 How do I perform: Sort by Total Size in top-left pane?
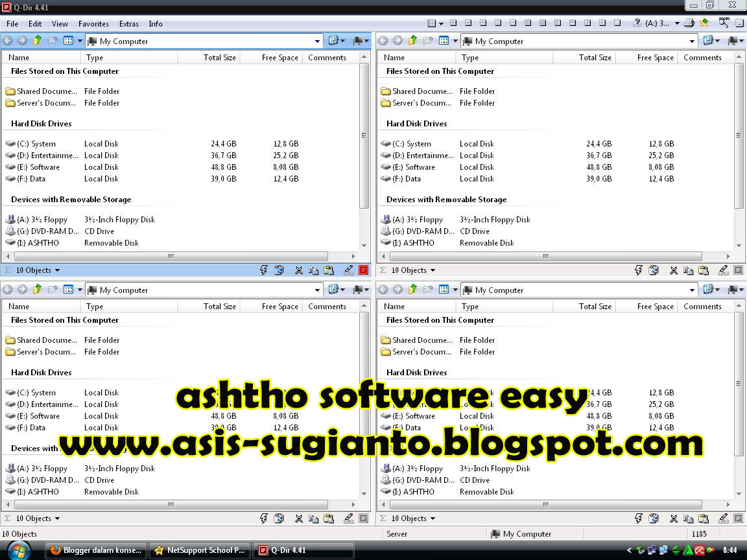[209, 58]
